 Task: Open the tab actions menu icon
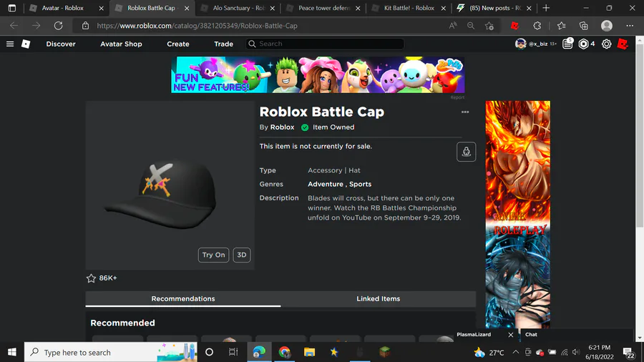point(12,8)
